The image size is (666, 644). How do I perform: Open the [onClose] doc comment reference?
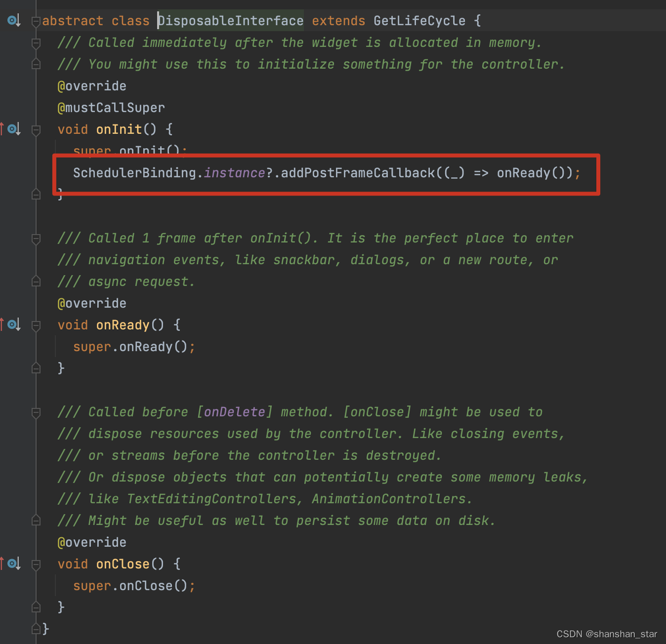pos(377,412)
